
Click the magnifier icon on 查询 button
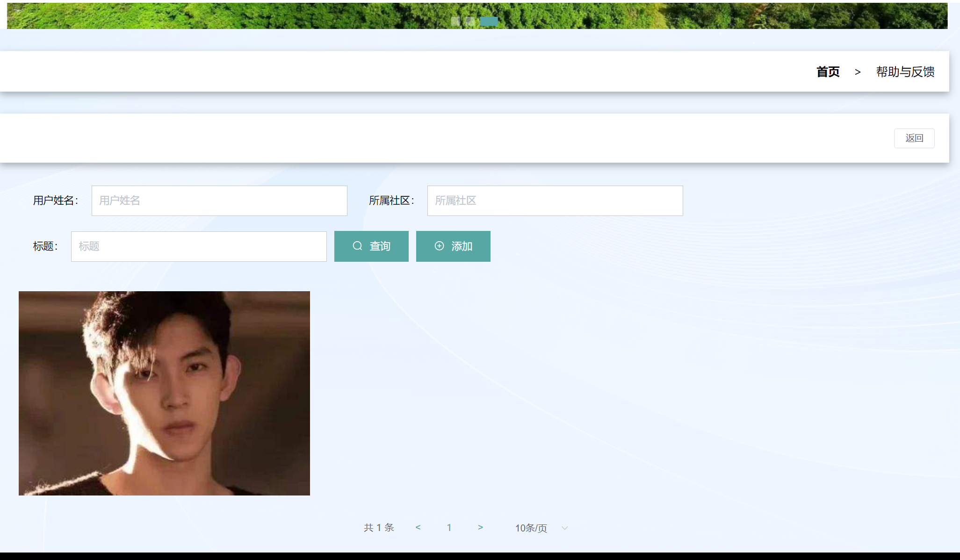[357, 246]
